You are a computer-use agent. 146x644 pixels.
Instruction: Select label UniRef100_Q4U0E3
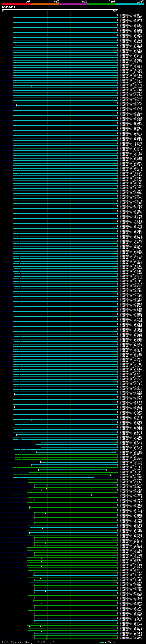pyautogui.click(x=131, y=37)
